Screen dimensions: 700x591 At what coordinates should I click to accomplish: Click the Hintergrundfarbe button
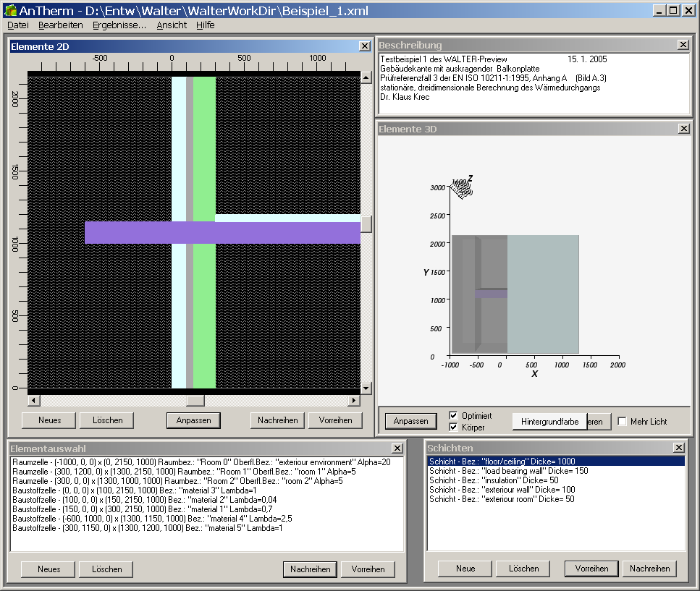(549, 421)
